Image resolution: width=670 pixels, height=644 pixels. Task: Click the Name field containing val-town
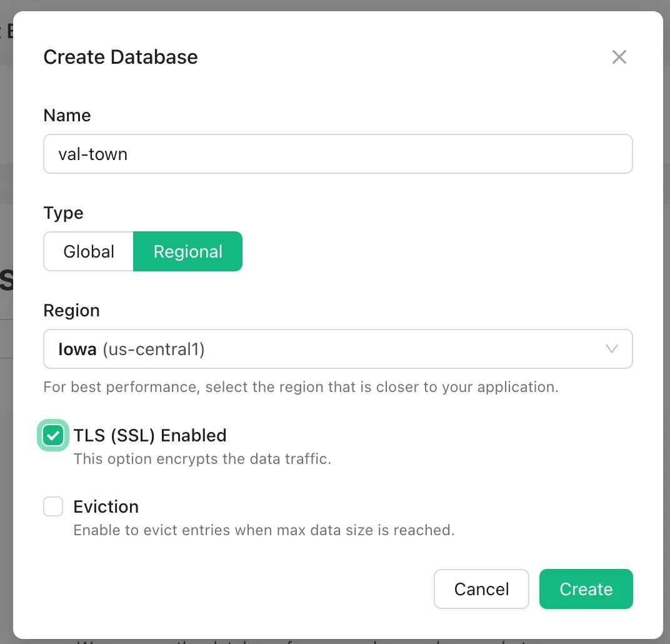[x=337, y=154]
